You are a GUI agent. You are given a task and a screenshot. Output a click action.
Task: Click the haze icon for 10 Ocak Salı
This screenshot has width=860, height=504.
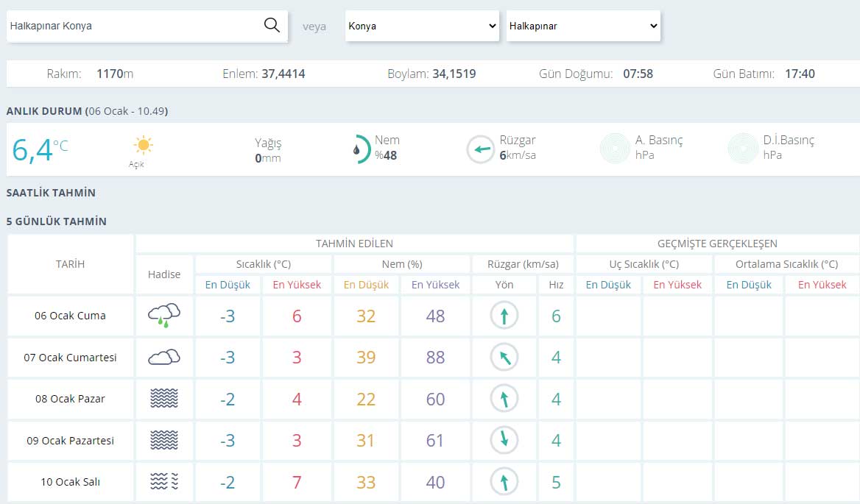tap(164, 481)
